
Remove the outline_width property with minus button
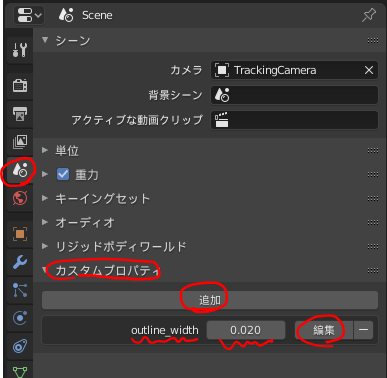pos(363,330)
